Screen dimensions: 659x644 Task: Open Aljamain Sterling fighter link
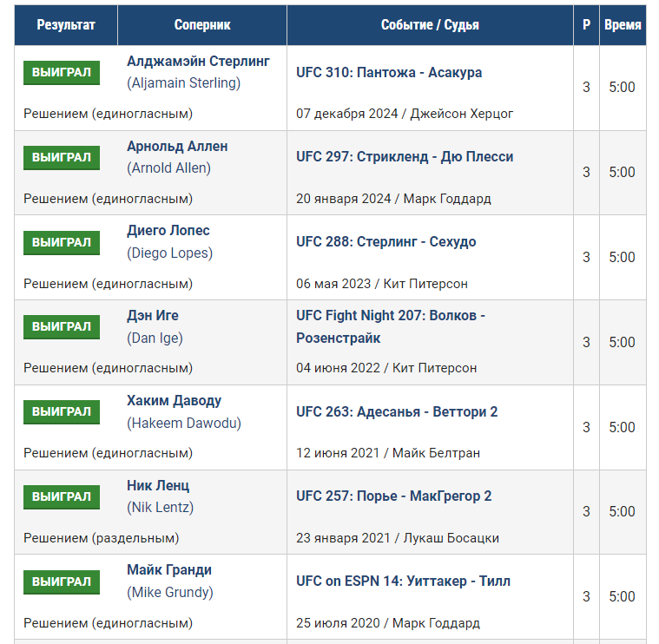click(198, 62)
